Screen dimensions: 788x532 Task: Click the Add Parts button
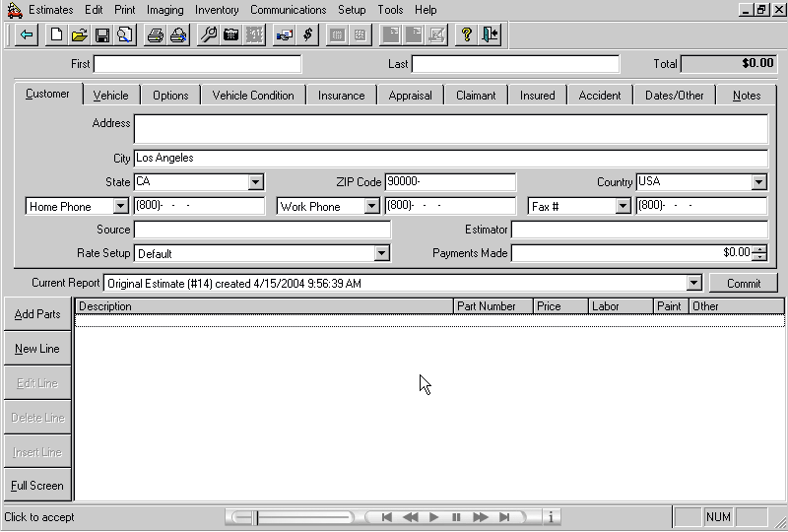37,314
